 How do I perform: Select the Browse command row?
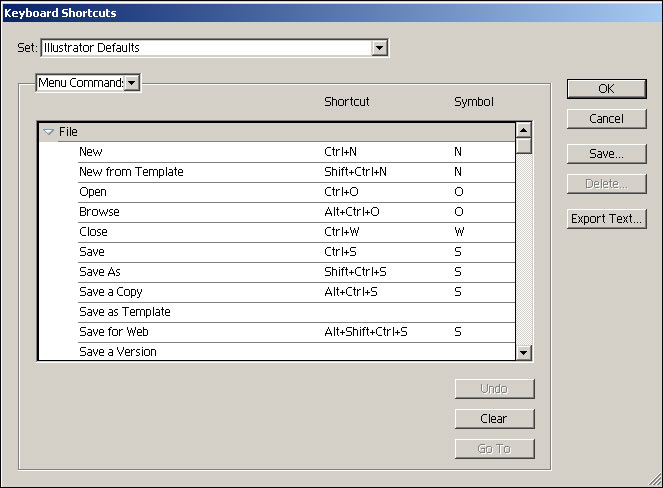pyautogui.click(x=296, y=212)
